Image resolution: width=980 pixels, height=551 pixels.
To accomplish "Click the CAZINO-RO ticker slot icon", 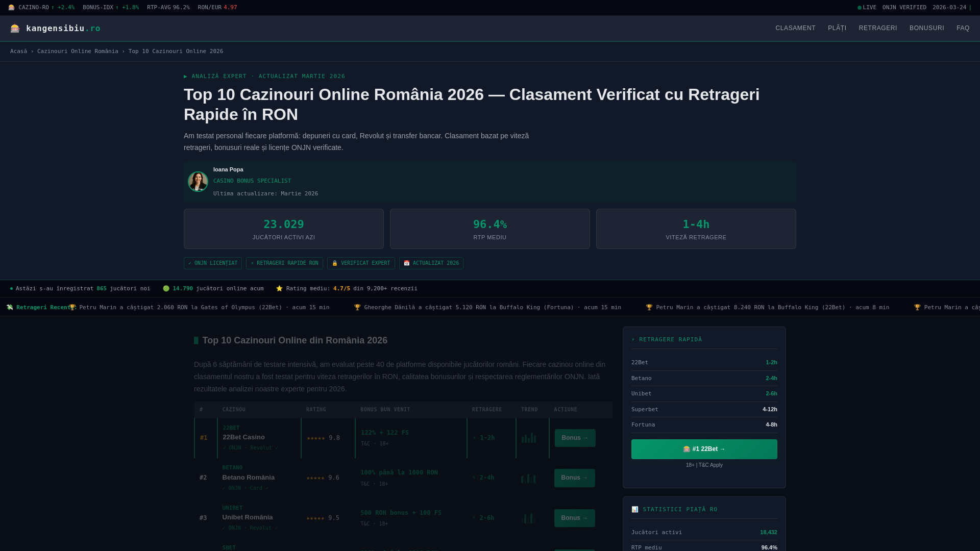I will (12, 8).
